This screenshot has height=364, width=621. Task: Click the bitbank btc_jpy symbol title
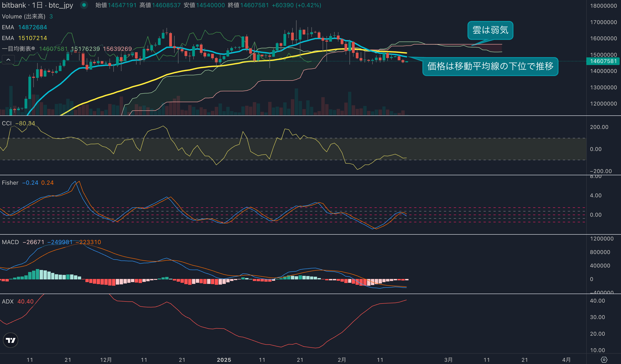pyautogui.click(x=37, y=5)
